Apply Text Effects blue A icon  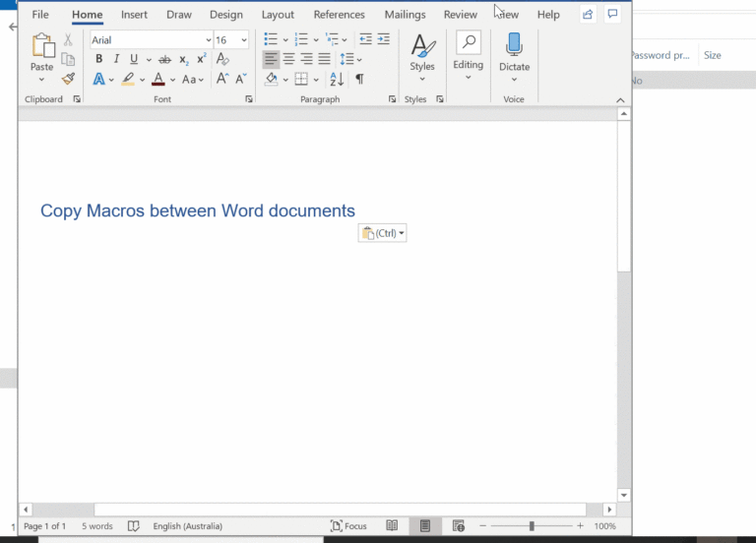click(x=98, y=79)
